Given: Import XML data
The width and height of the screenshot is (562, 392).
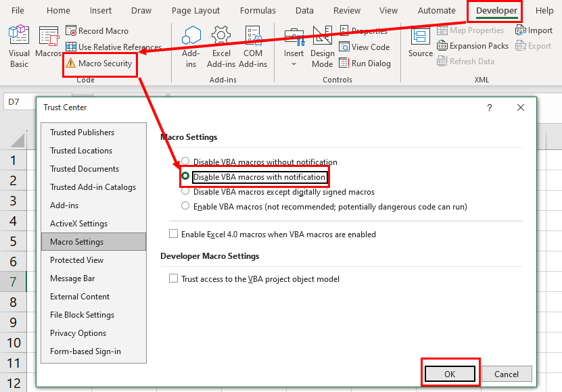Looking at the screenshot, I should click(534, 30).
